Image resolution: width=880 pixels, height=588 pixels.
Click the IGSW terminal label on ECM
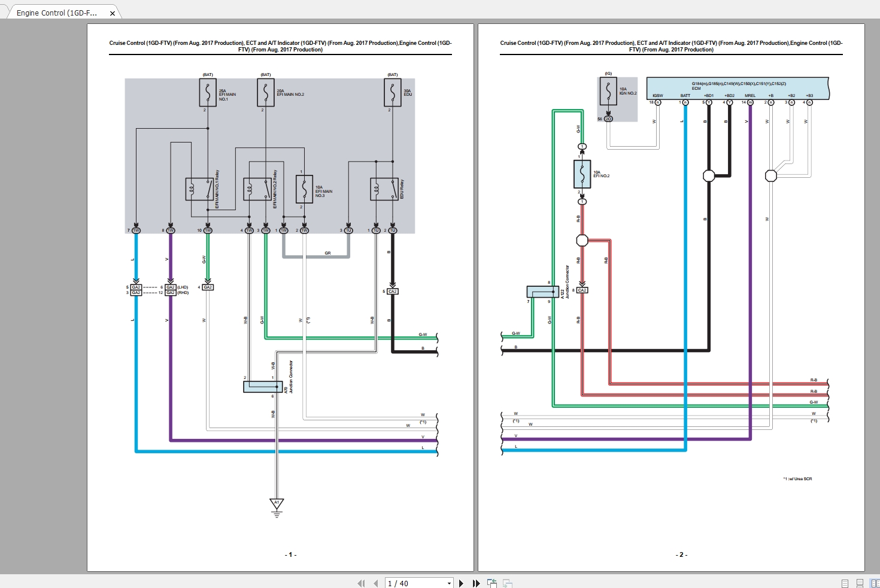(x=658, y=96)
